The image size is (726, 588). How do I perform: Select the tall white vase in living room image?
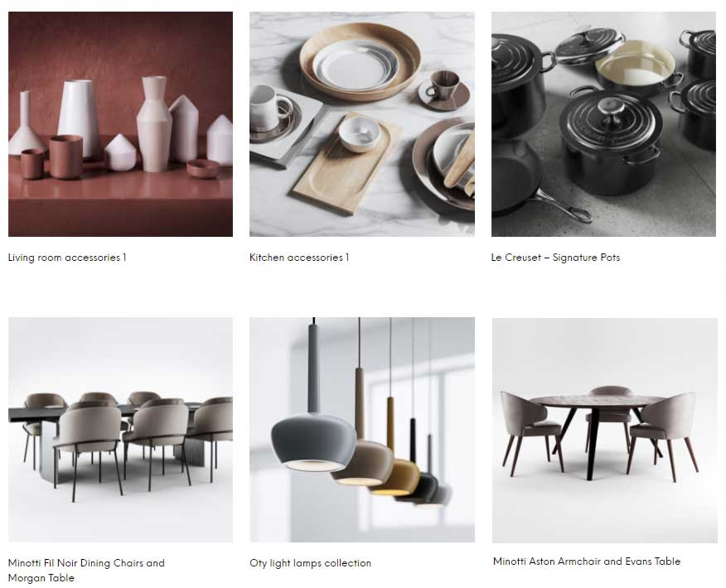80,118
